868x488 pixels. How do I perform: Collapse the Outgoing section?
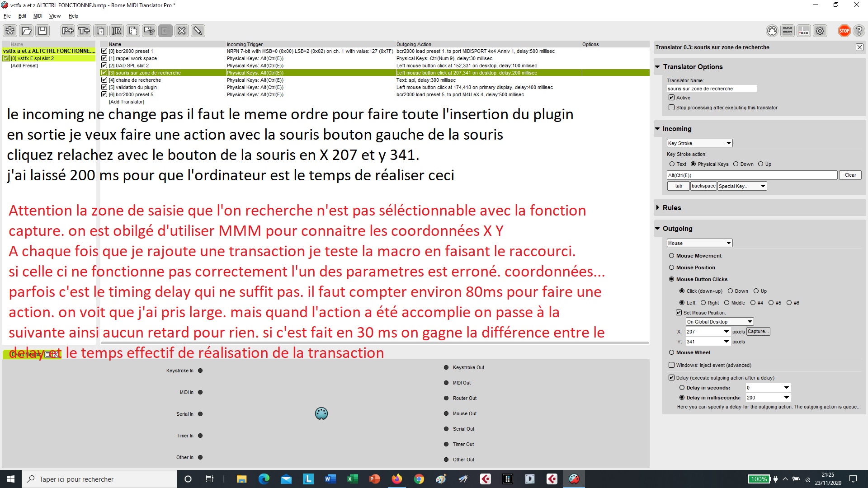pos(658,229)
